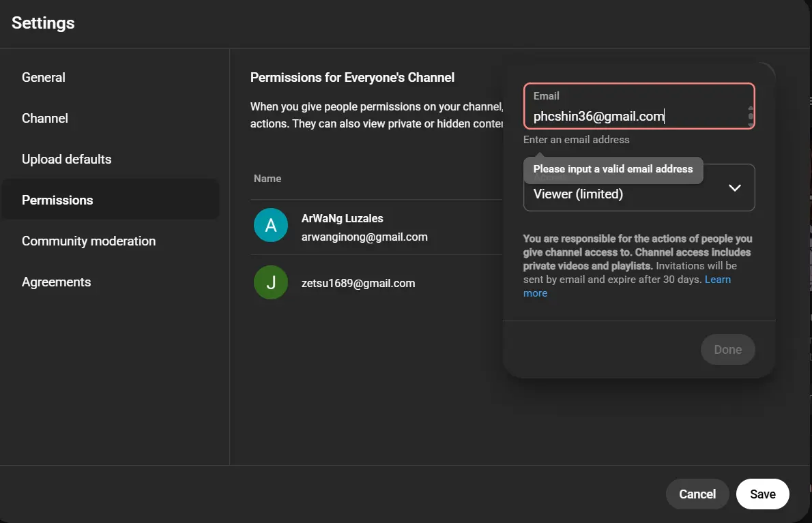Viewport: 812px width, 523px height.
Task: Open the Viewer (limited) access dropdown
Action: tap(639, 188)
